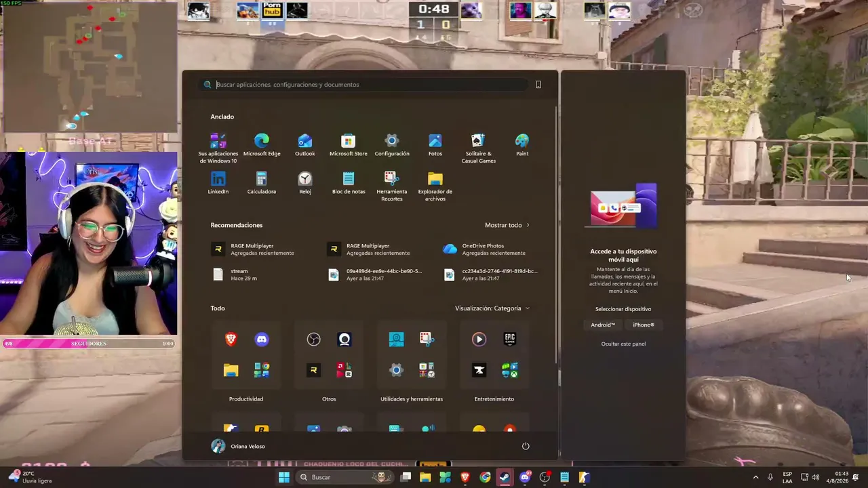Open Explorador de archivos pinned app
Viewport: 868px width, 488px height.
click(435, 186)
